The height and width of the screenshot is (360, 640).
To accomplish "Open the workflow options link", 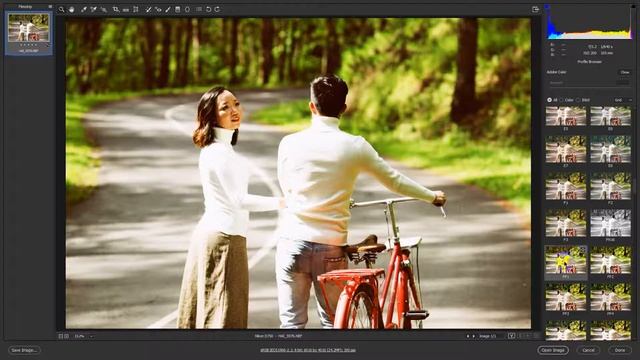I will pos(308,350).
